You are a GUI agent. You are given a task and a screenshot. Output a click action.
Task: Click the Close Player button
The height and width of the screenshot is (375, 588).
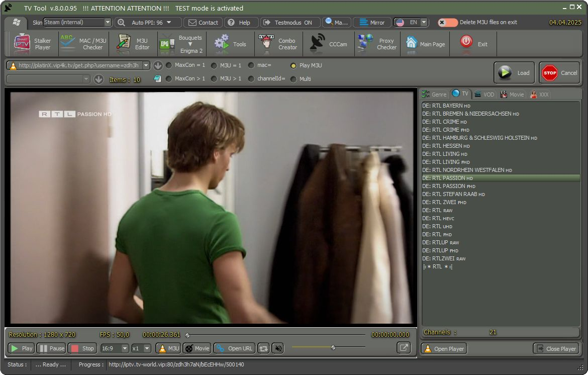pos(556,349)
